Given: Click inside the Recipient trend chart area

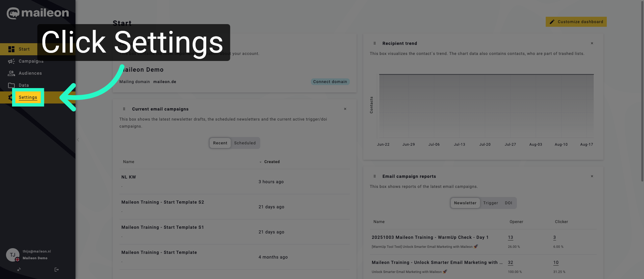Looking at the screenshot, I should 486,106.
